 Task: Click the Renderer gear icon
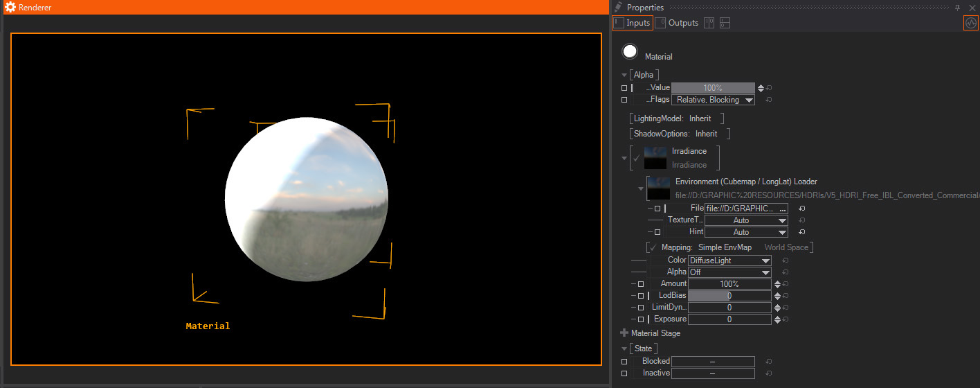coord(10,7)
